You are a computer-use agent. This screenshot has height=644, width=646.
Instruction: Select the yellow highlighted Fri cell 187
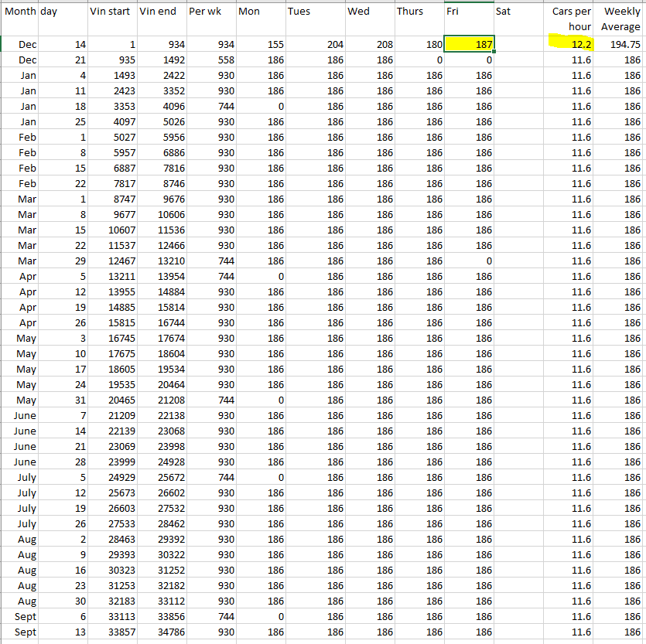pos(469,45)
